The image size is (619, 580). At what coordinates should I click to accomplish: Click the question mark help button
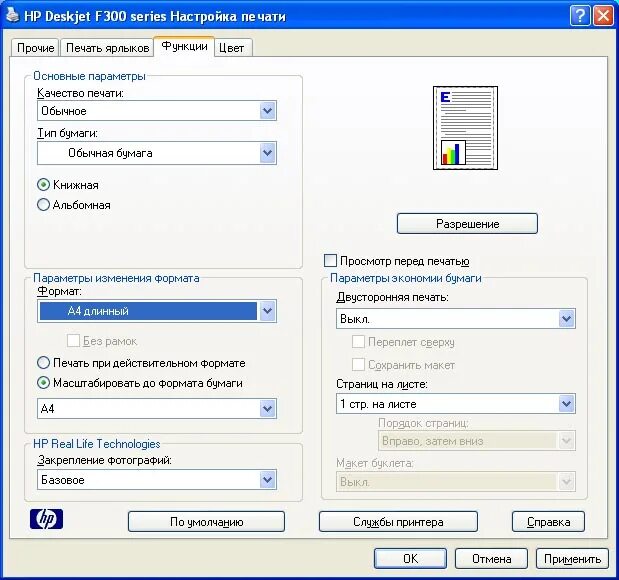pyautogui.click(x=580, y=16)
